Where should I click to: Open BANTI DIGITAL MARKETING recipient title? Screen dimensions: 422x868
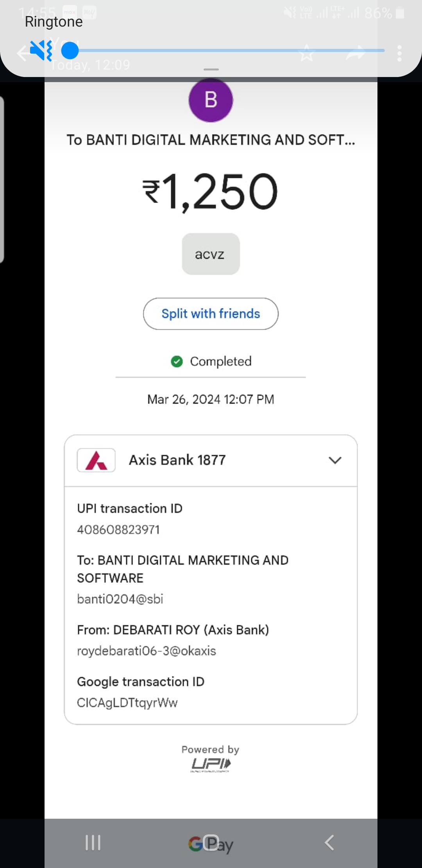(211, 140)
